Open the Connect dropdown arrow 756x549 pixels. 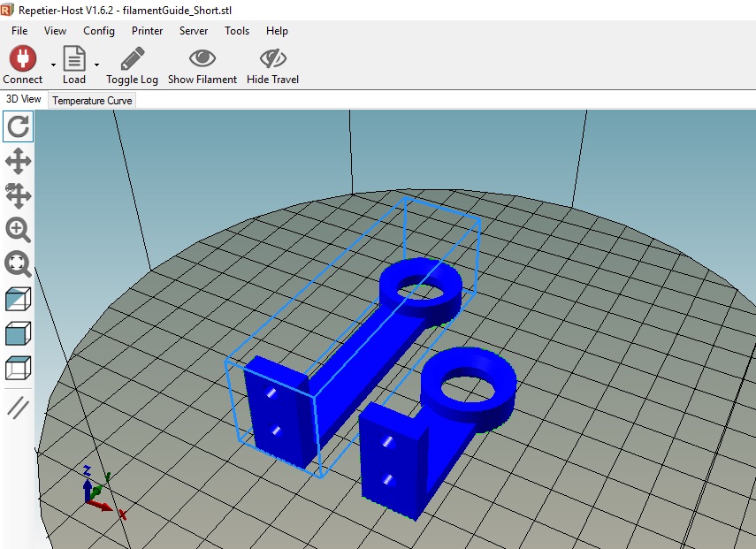point(53,65)
